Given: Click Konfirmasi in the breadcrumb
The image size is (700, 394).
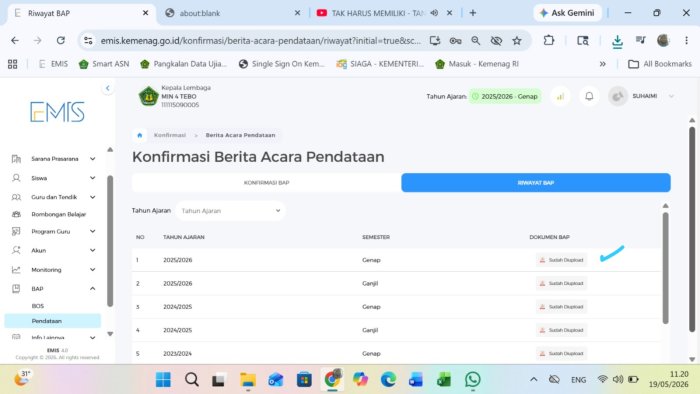Looking at the screenshot, I should pyautogui.click(x=170, y=135).
